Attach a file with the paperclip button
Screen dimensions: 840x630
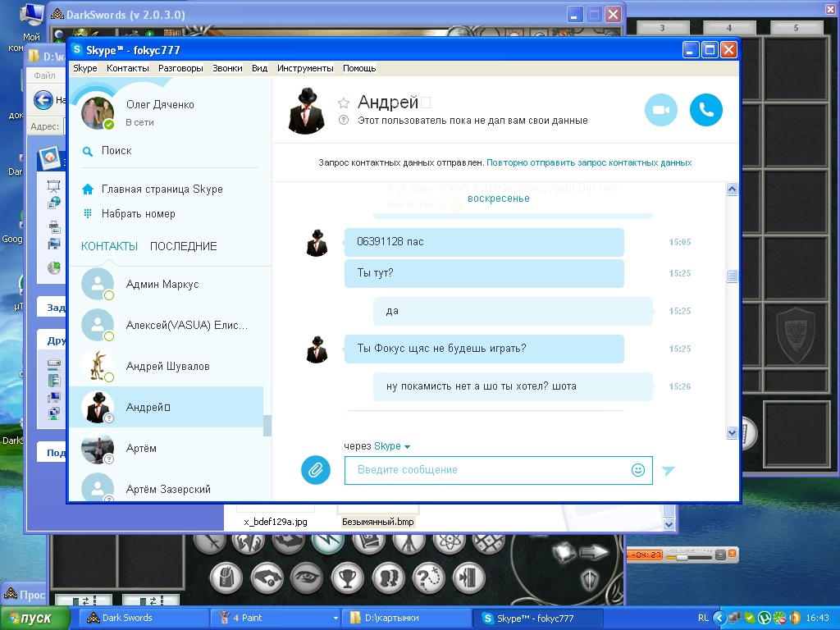click(x=316, y=470)
